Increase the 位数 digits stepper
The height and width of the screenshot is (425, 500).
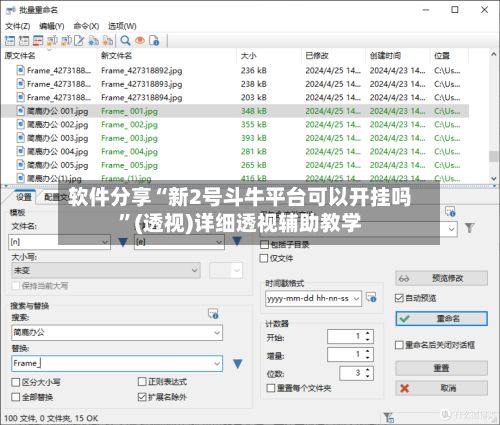coord(368,370)
